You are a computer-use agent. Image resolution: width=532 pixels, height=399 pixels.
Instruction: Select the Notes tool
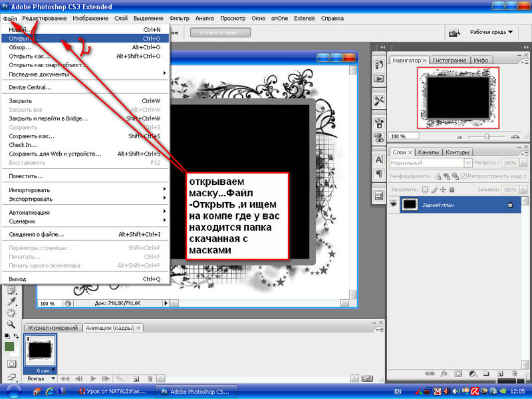(x=11, y=290)
